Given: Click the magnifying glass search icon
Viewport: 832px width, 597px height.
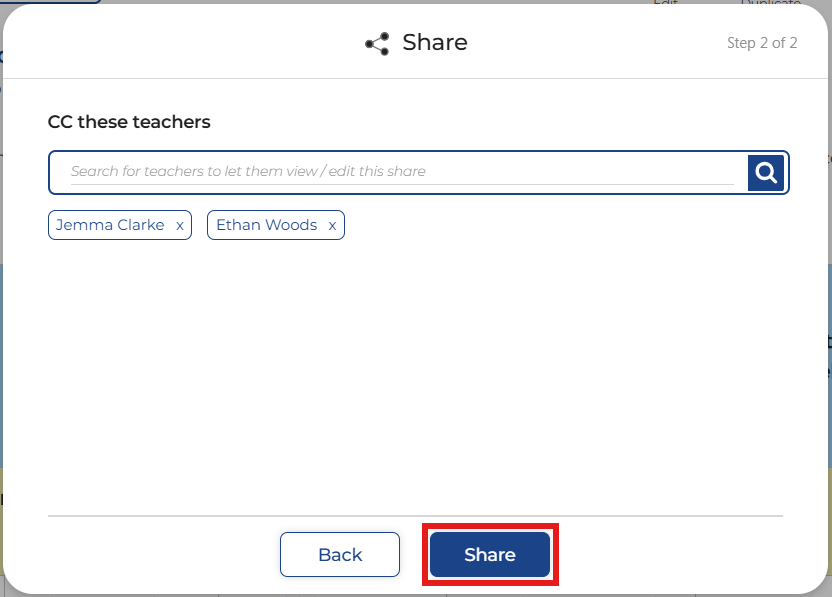Looking at the screenshot, I should [767, 172].
